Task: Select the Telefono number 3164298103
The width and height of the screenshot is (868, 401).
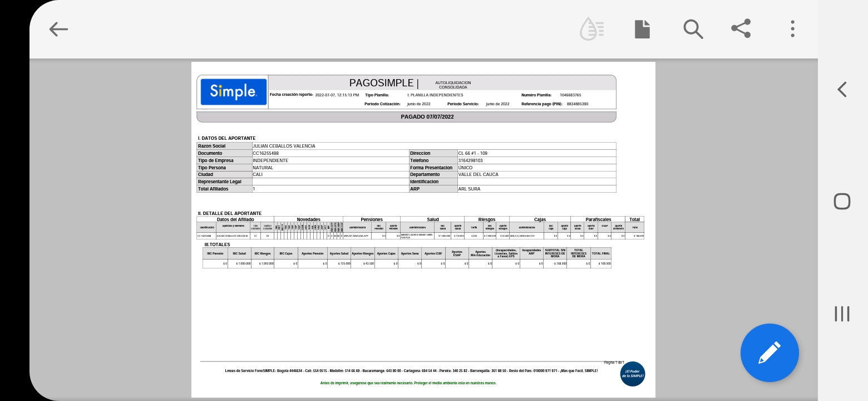Action: [x=470, y=160]
